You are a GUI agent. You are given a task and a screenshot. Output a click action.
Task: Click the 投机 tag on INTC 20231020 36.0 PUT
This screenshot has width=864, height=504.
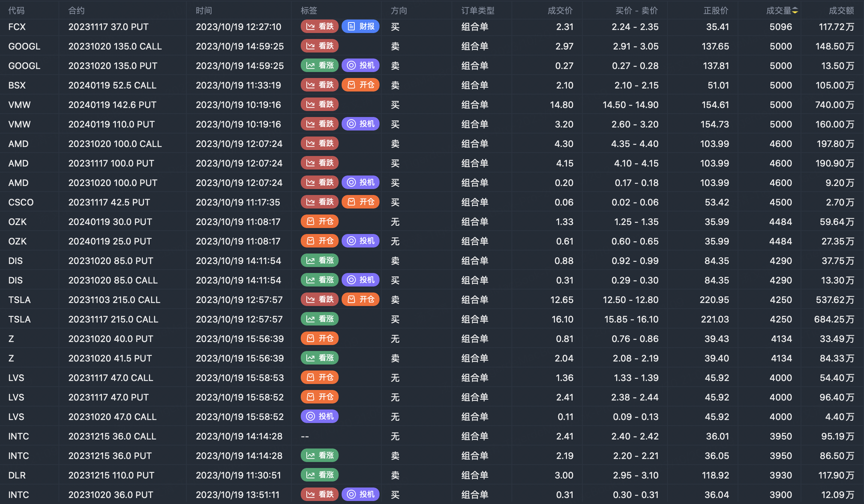point(360,495)
